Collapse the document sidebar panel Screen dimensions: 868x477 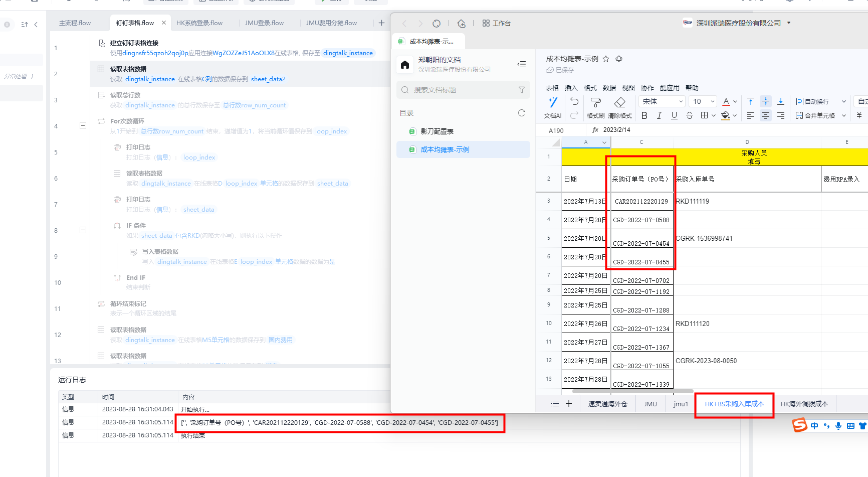(x=522, y=64)
